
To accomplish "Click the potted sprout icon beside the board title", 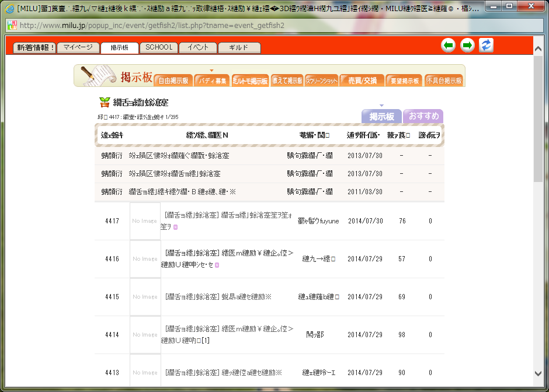I will pos(105,103).
